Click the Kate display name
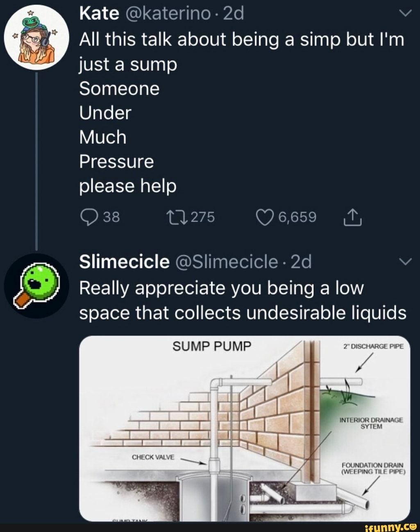Image resolution: width=420 pixels, height=532 pixels. pos(99,14)
